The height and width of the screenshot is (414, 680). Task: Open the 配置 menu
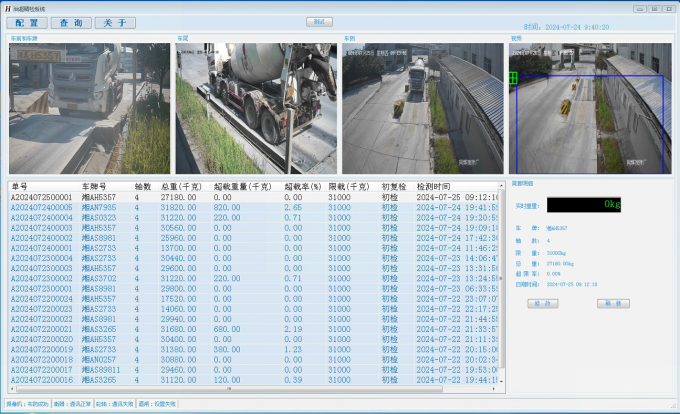tap(25, 22)
